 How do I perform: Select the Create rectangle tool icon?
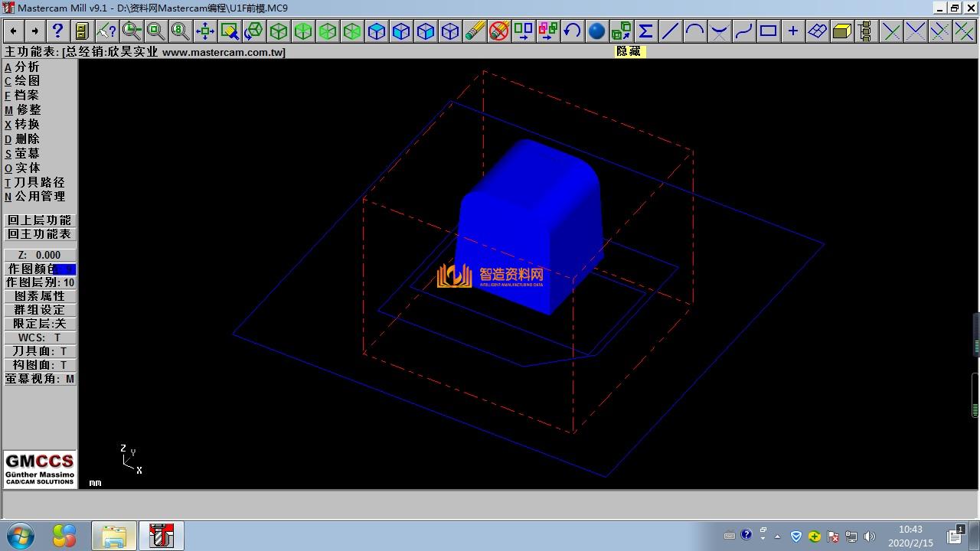[768, 31]
